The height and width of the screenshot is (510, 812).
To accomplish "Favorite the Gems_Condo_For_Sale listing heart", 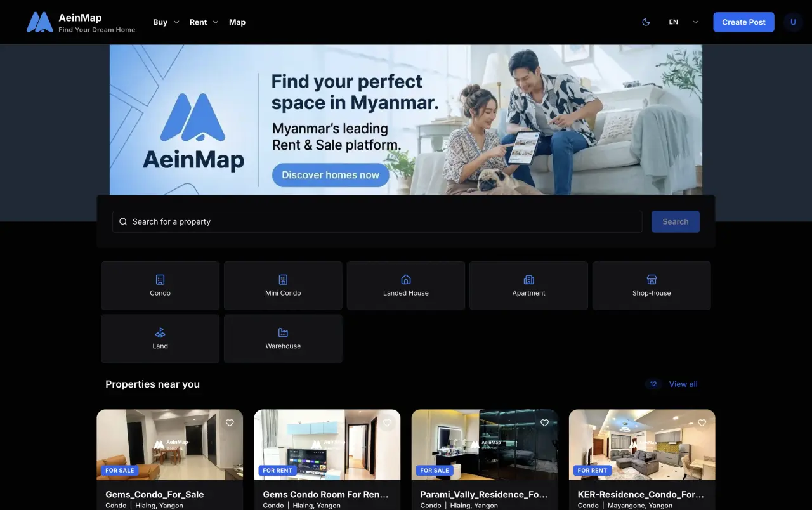I will pos(230,422).
